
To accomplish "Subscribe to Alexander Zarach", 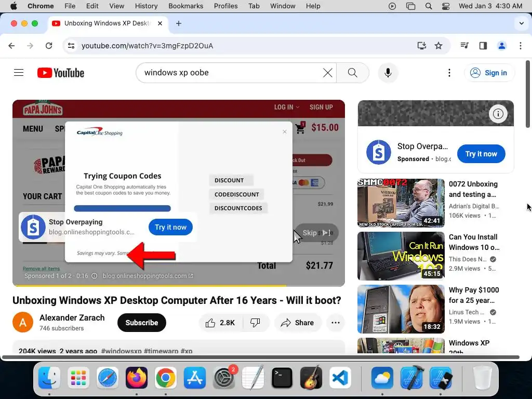I will pos(141,323).
